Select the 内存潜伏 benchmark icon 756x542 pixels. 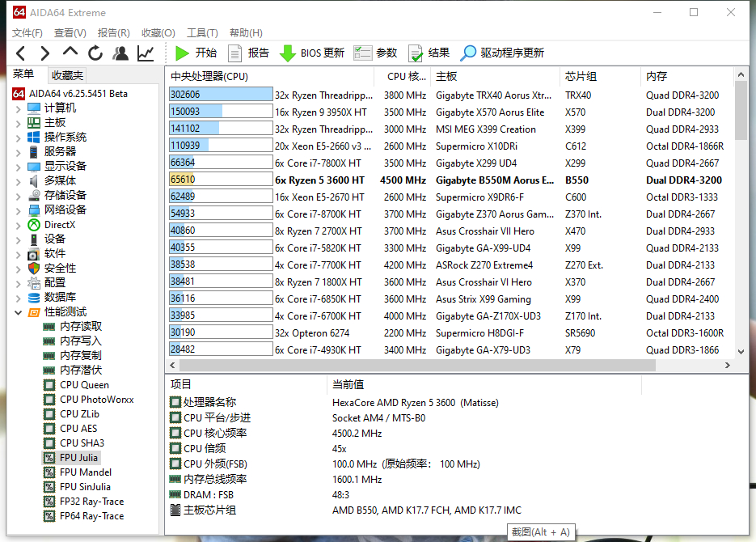(x=49, y=371)
